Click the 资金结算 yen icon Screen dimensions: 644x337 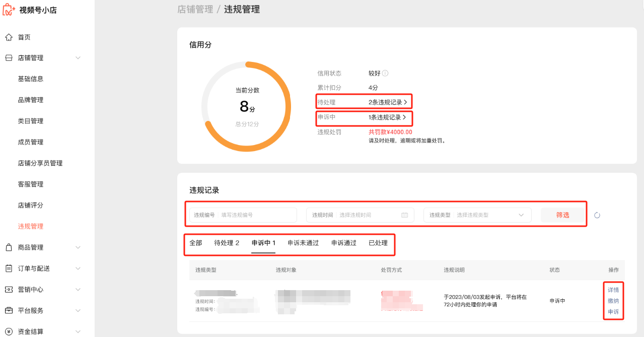pyautogui.click(x=9, y=331)
